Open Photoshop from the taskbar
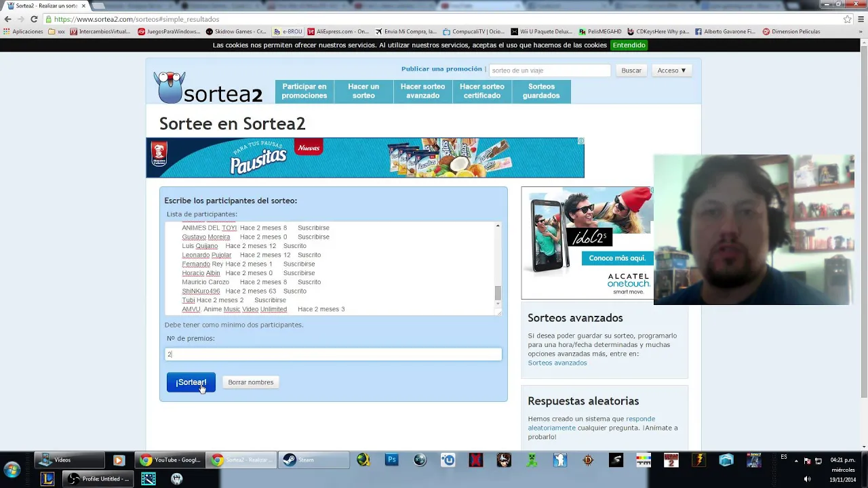This screenshot has width=868, height=488. (391, 460)
